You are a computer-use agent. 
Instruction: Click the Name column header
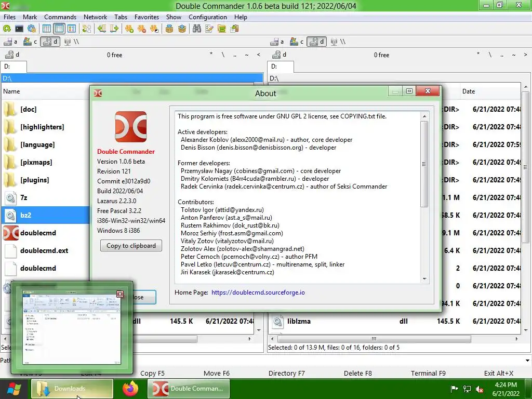click(11, 91)
